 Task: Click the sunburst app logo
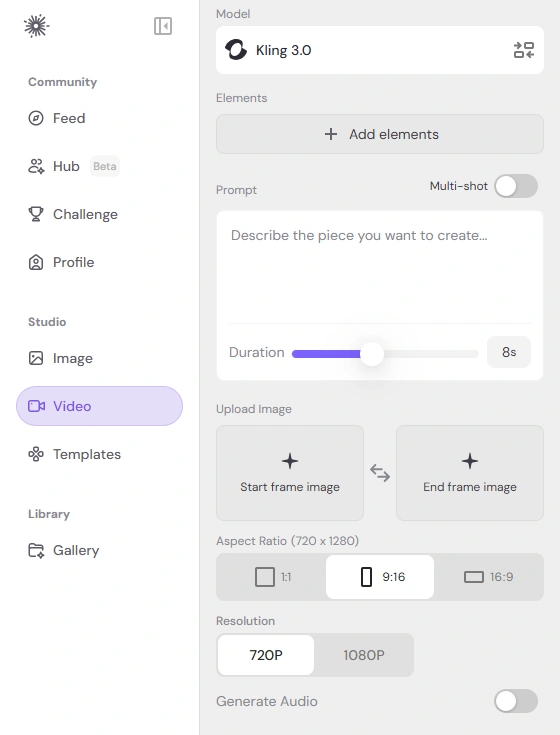37,26
